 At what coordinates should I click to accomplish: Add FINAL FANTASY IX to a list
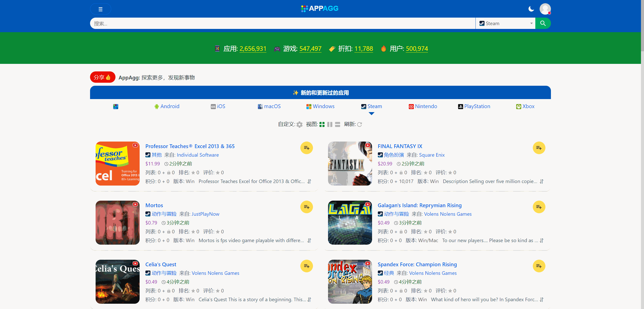coord(539,148)
